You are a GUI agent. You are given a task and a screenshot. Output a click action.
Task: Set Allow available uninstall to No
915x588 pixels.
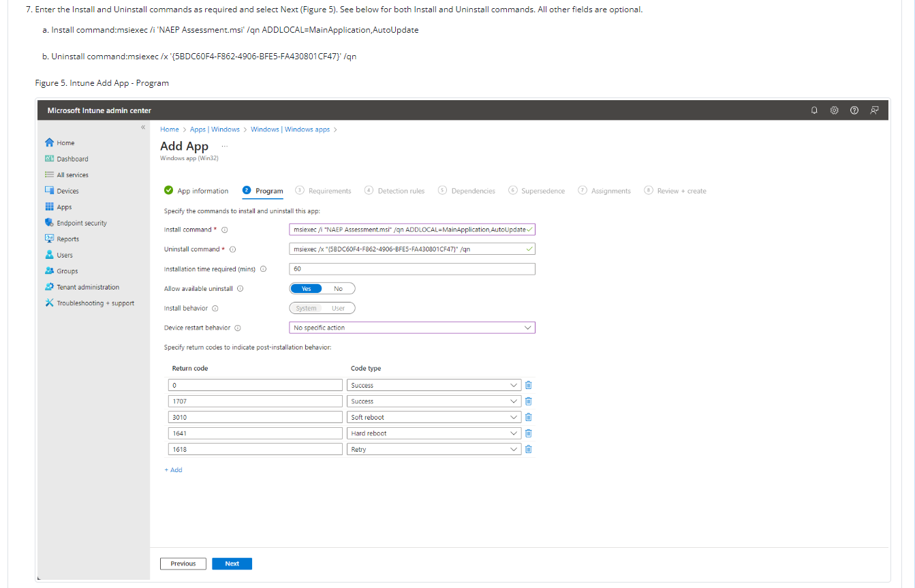tap(338, 289)
